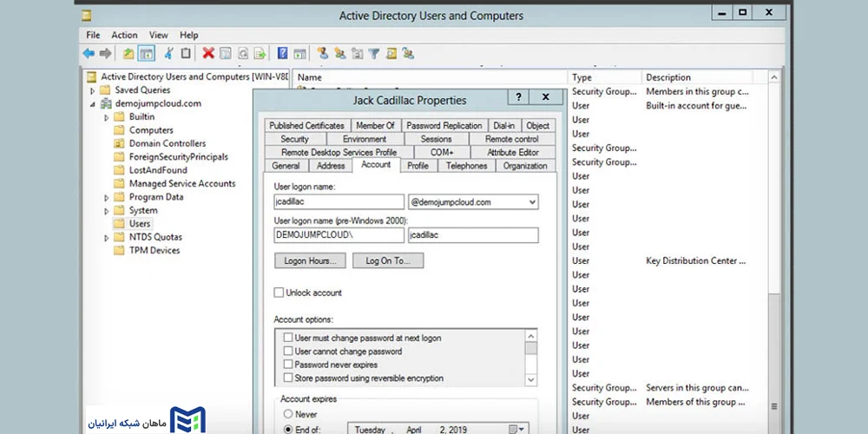Switch to the Telephones tab
Image resolution: width=868 pixels, height=434 pixels.
(x=467, y=166)
